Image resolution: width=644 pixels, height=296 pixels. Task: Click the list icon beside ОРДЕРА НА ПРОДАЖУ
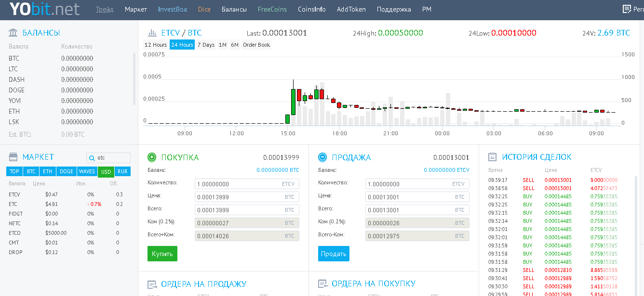(x=152, y=284)
